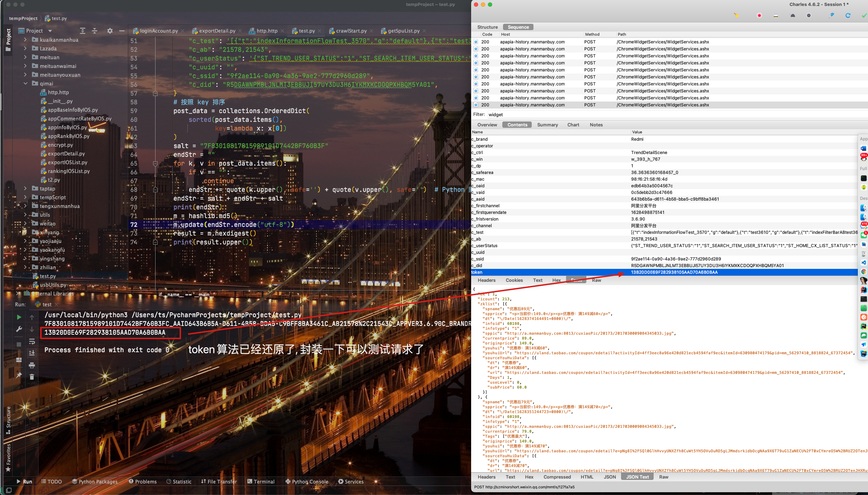Switch to the exportDetail.py editor tab
Image resolution: width=868 pixels, height=495 pixels.
coord(217,31)
